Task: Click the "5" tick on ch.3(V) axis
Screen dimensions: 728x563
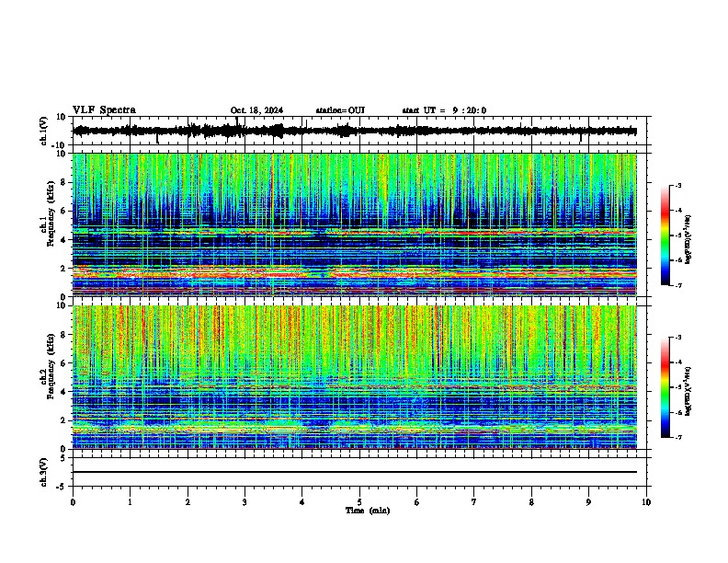Action: coord(63,458)
